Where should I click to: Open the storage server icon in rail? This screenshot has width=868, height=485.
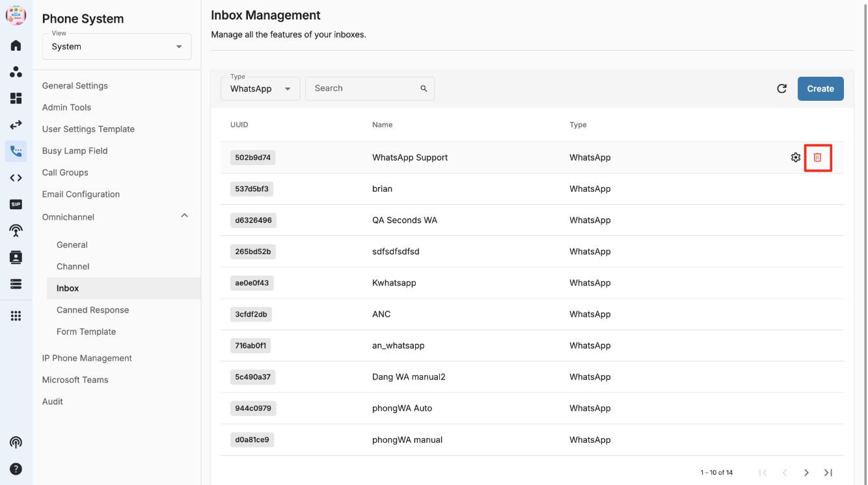[16, 284]
